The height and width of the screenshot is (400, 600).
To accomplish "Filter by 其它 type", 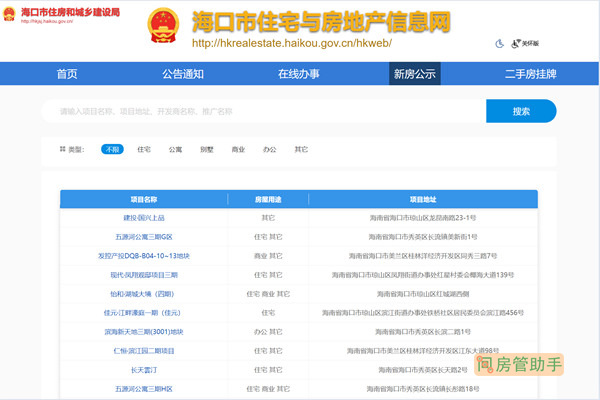I will tap(301, 149).
